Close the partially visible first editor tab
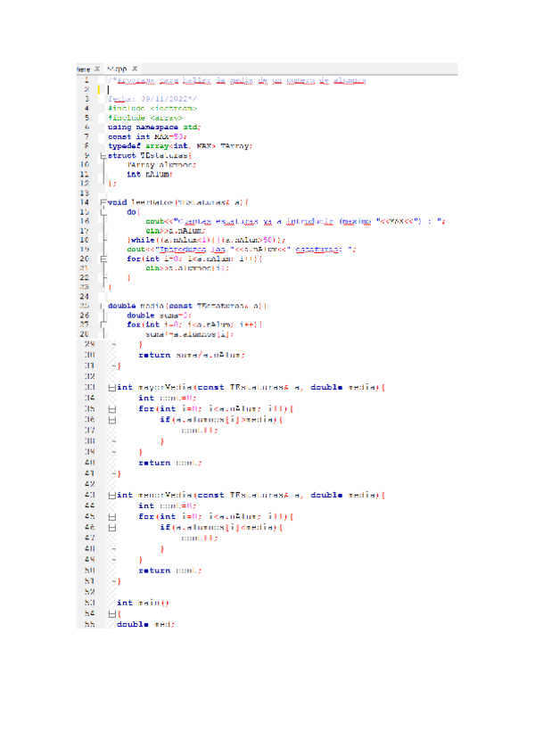 coord(97,69)
